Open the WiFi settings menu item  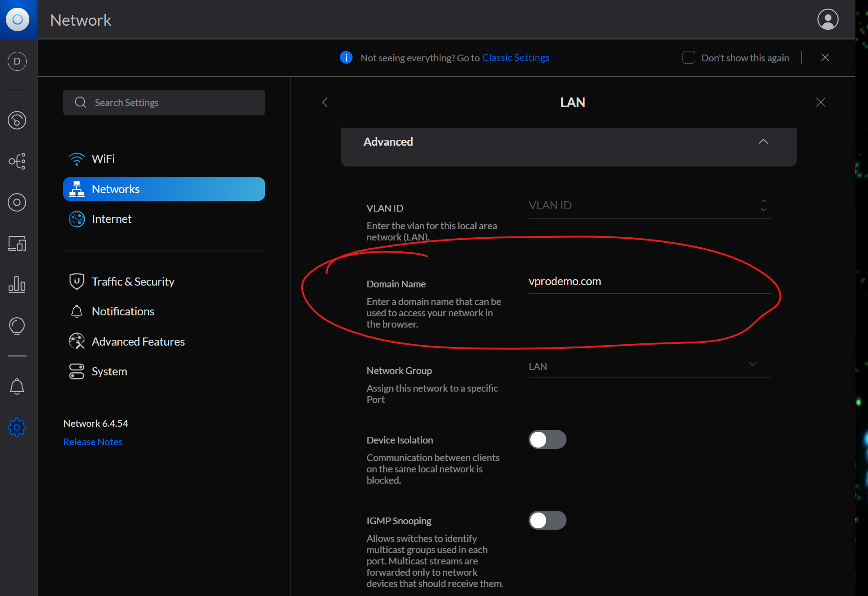[103, 159]
